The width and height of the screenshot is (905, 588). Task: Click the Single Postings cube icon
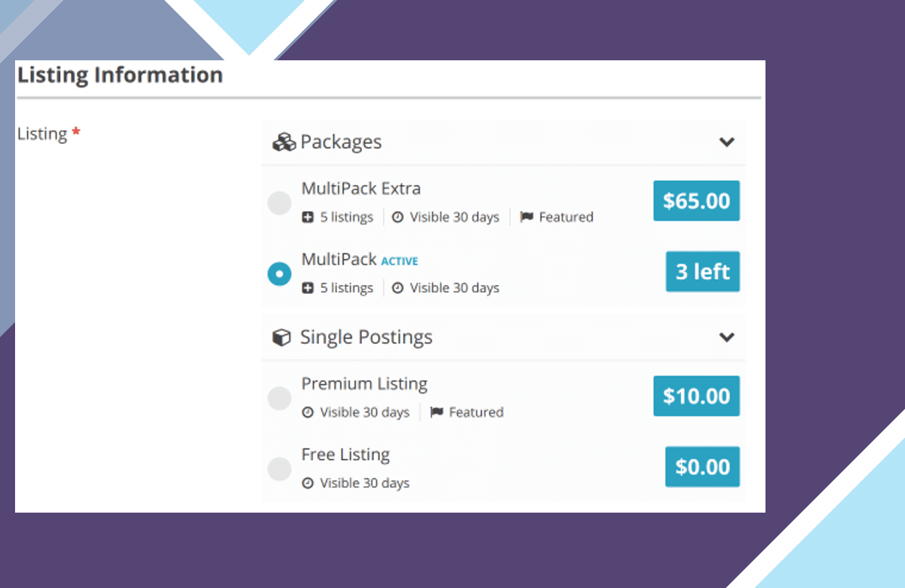coord(281,338)
